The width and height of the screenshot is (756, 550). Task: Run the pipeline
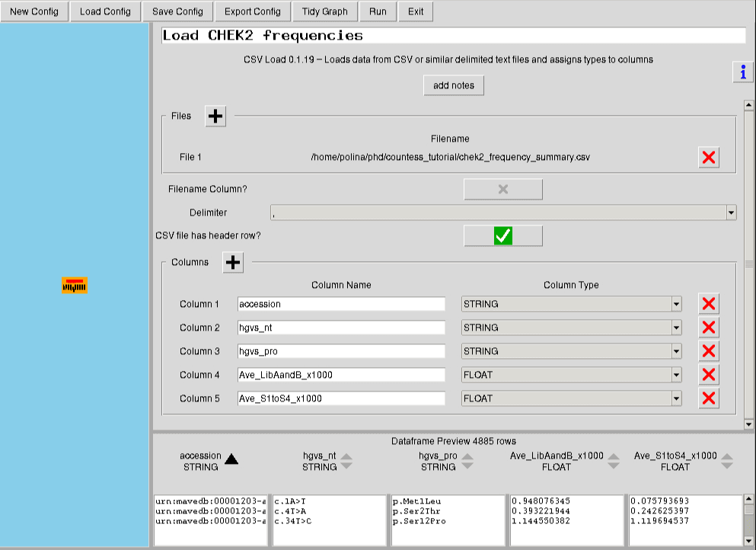click(x=378, y=11)
